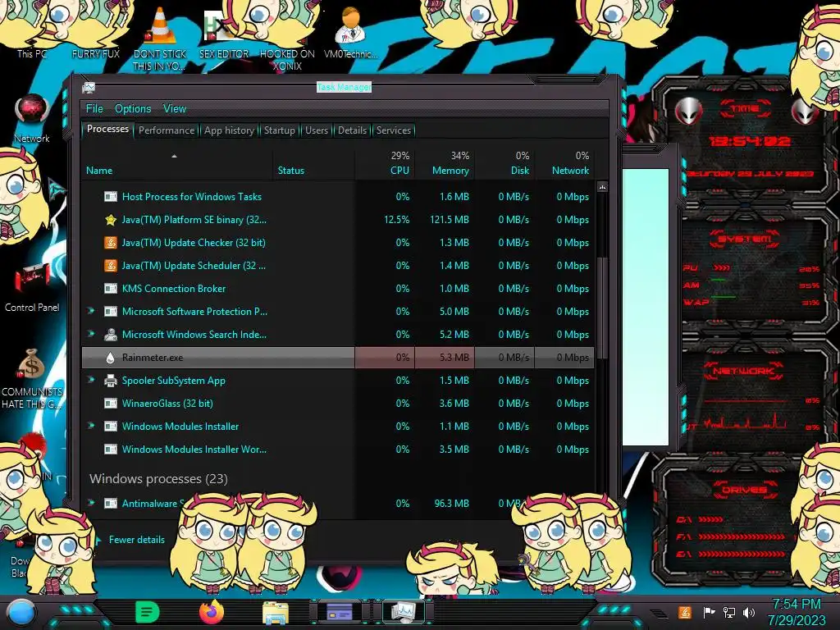Select the Processes tab

pyautogui.click(x=107, y=129)
